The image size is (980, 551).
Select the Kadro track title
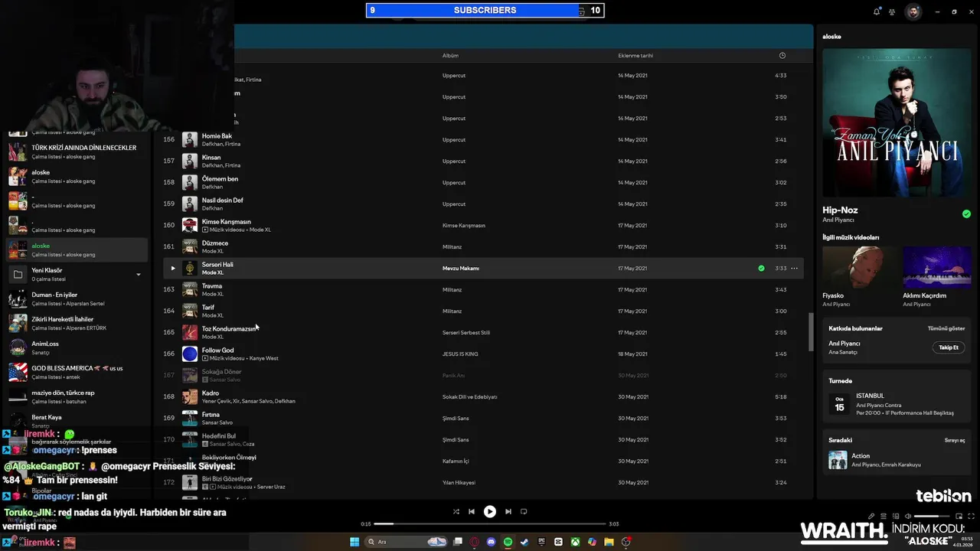point(210,393)
